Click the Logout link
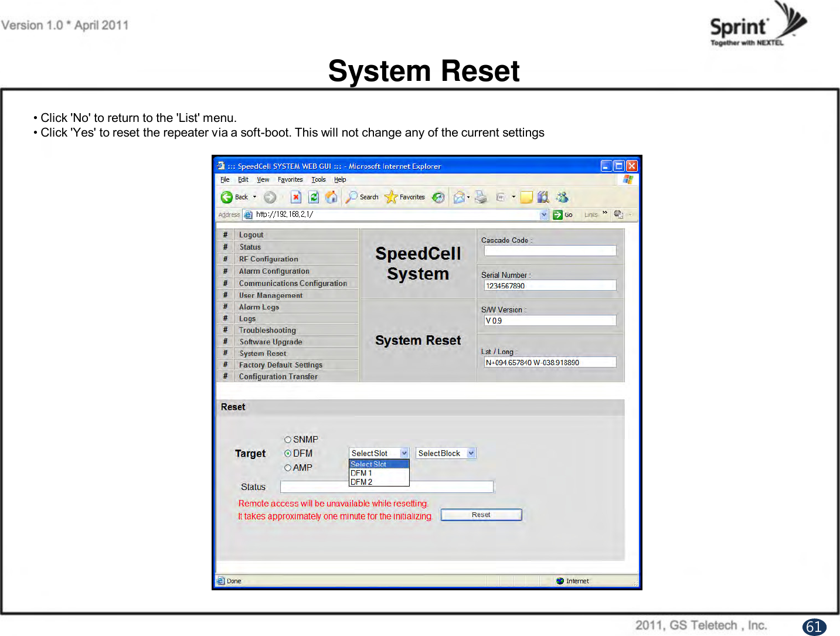840x636 pixels. click(251, 235)
